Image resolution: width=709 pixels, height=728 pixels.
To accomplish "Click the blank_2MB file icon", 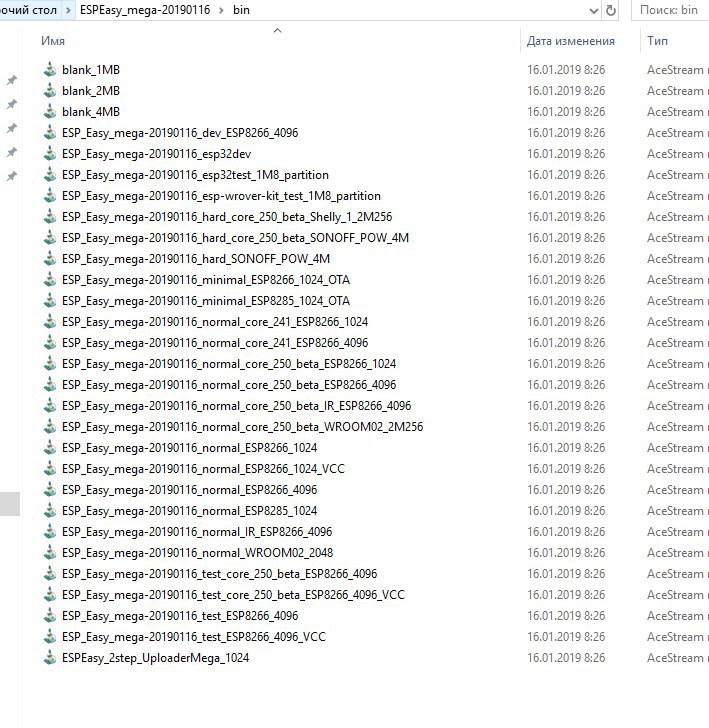I will coord(50,91).
